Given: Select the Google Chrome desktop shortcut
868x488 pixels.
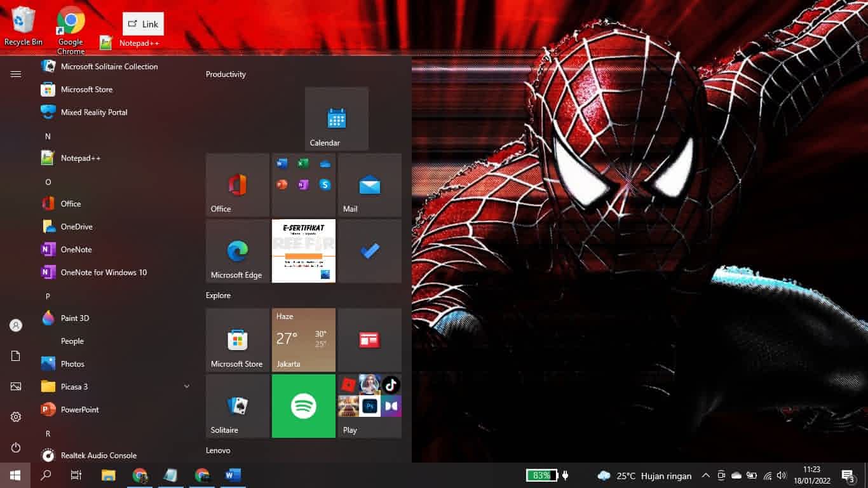Looking at the screenshot, I should 71,30.
